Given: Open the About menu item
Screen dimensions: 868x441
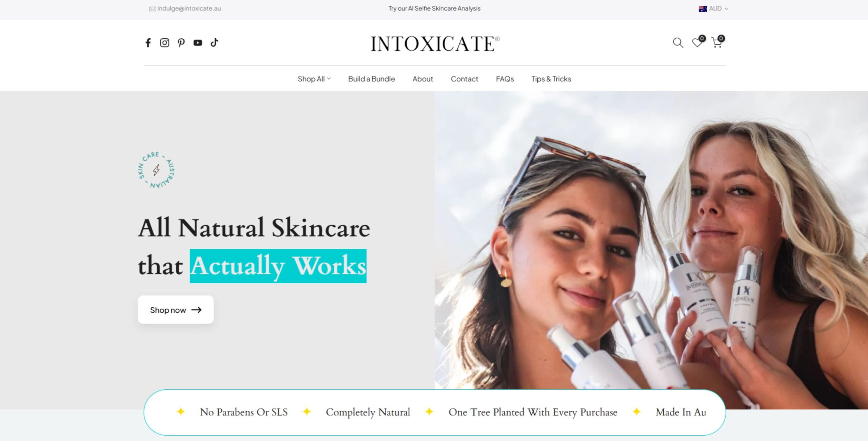Looking at the screenshot, I should coord(422,79).
